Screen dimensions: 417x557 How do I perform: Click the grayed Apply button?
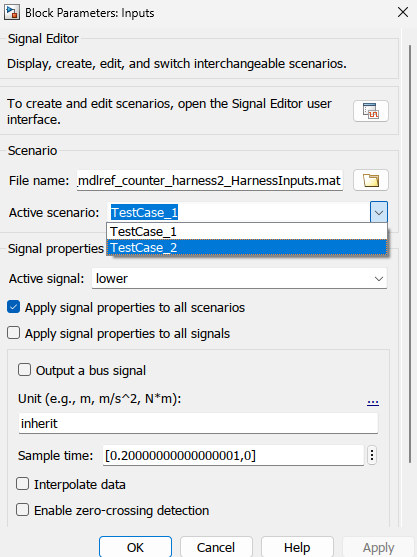(x=378, y=547)
